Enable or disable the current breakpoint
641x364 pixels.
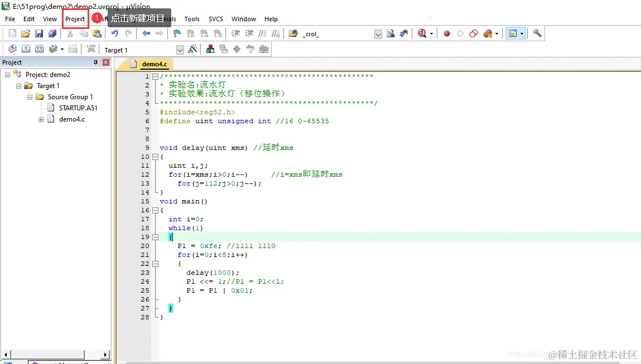[460, 33]
